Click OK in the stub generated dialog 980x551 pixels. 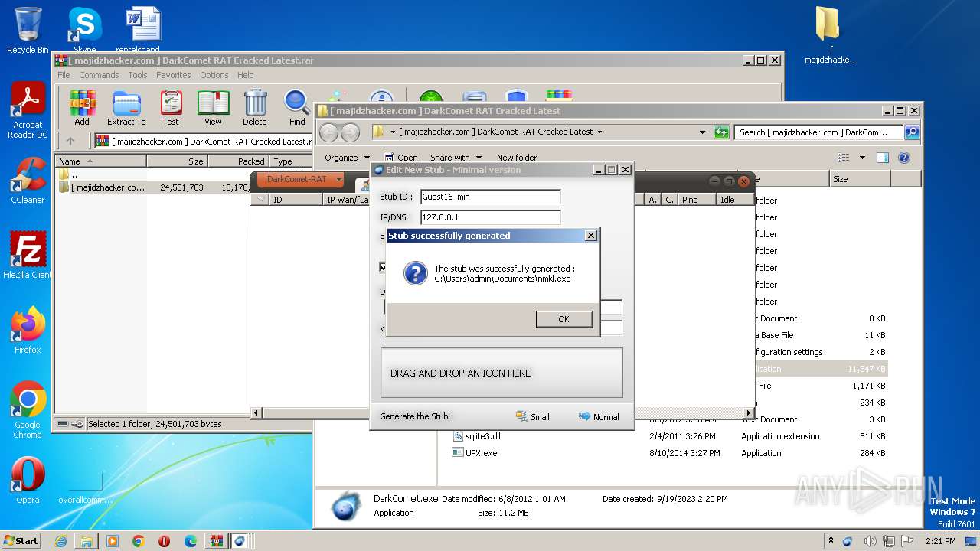coord(564,319)
